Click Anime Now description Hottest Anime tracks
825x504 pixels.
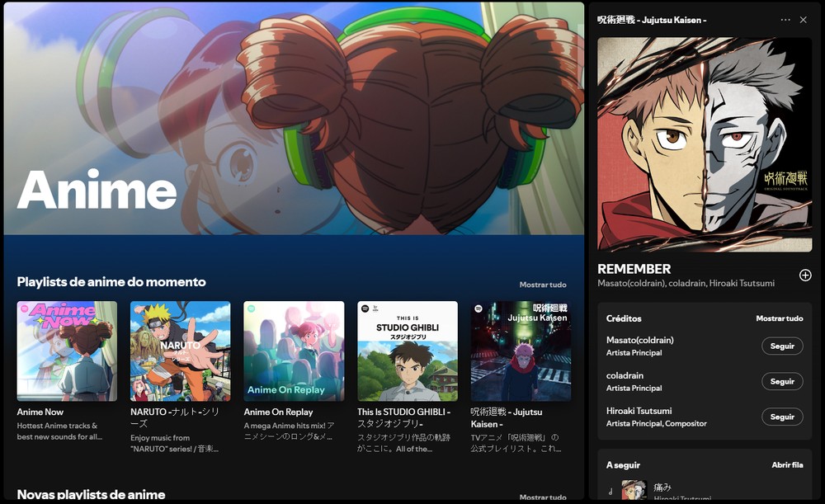59,431
